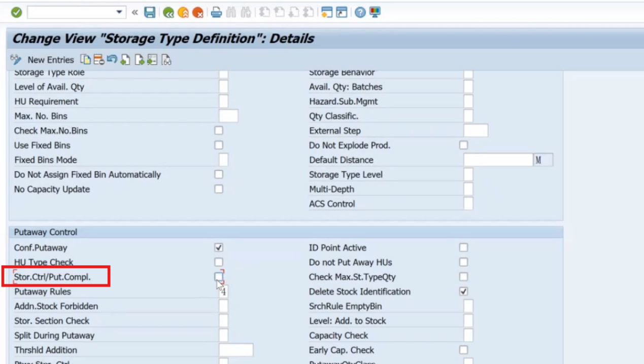644x364 pixels.
Task: Go to previous page icon
Action: [279, 12]
